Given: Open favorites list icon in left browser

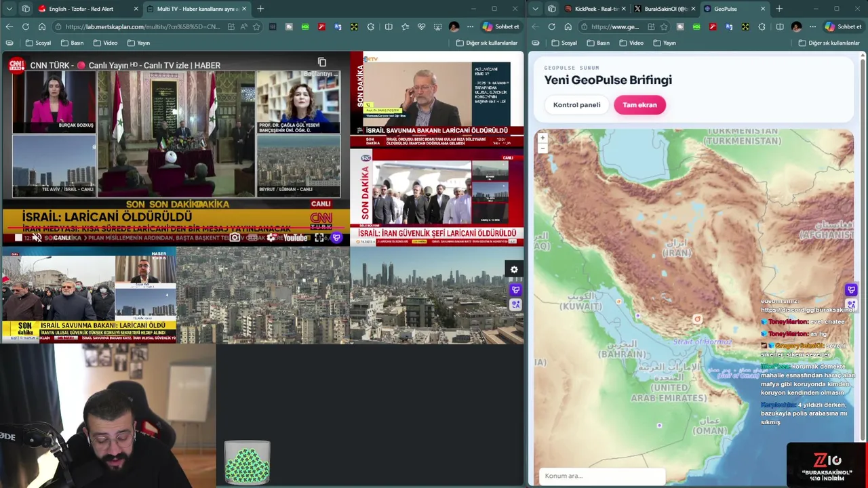Looking at the screenshot, I should (405, 26).
